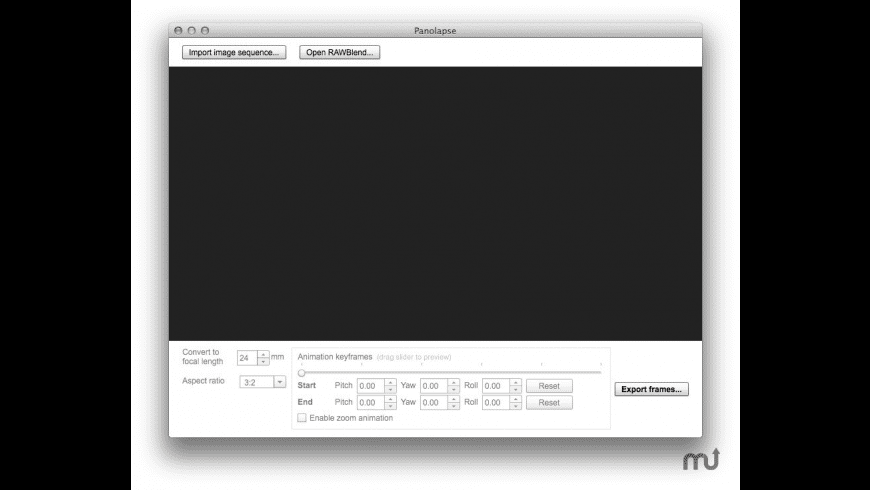870x490 pixels.
Task: Click Export frames button
Action: pos(651,389)
